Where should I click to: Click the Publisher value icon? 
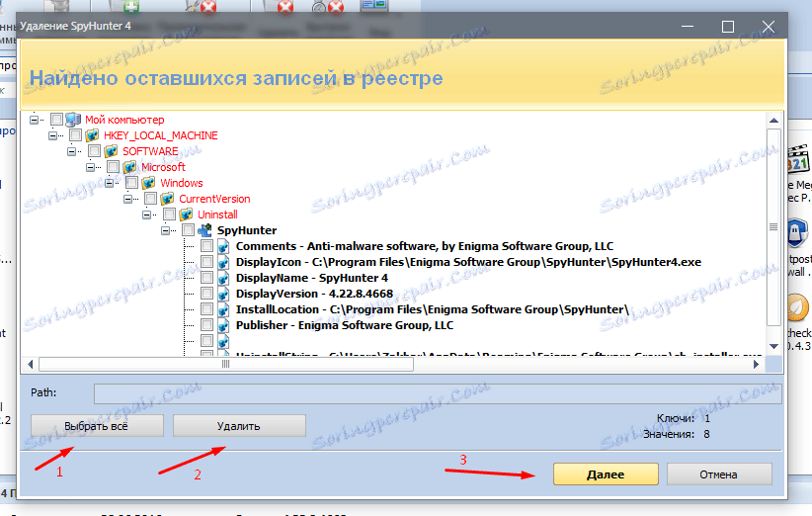point(223,325)
